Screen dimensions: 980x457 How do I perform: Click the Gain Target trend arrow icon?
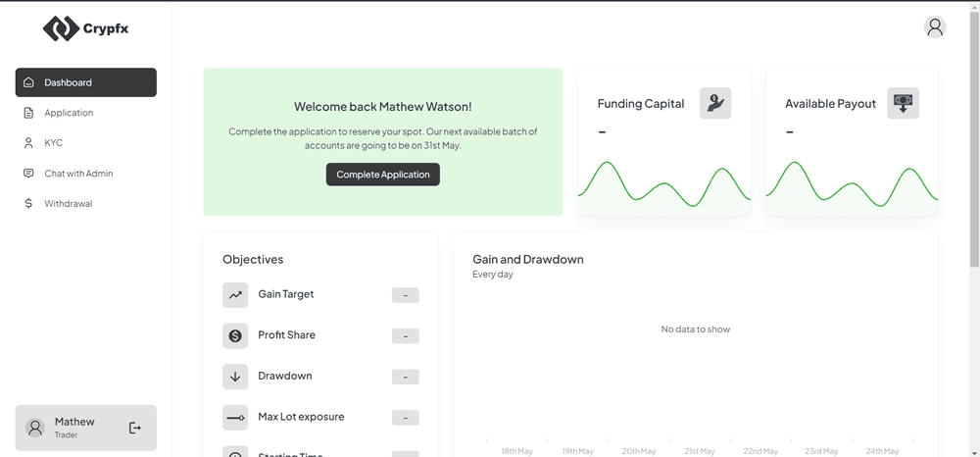point(235,294)
